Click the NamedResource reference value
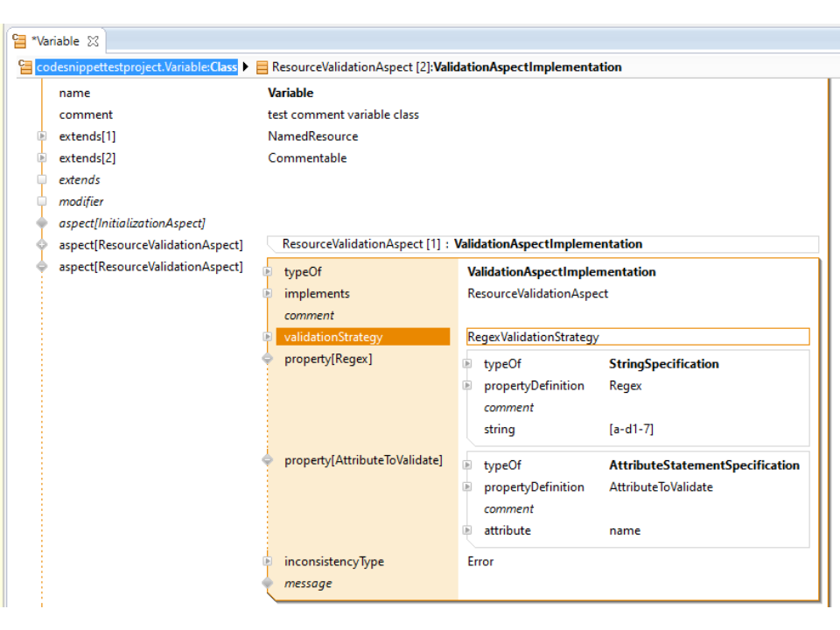The width and height of the screenshot is (840, 630). (x=312, y=136)
